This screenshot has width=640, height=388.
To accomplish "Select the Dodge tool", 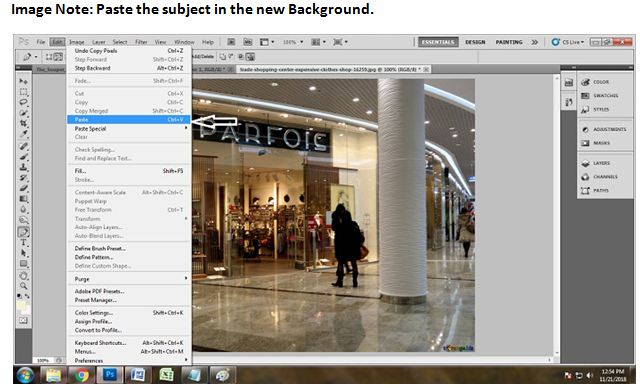I will pos(23,220).
